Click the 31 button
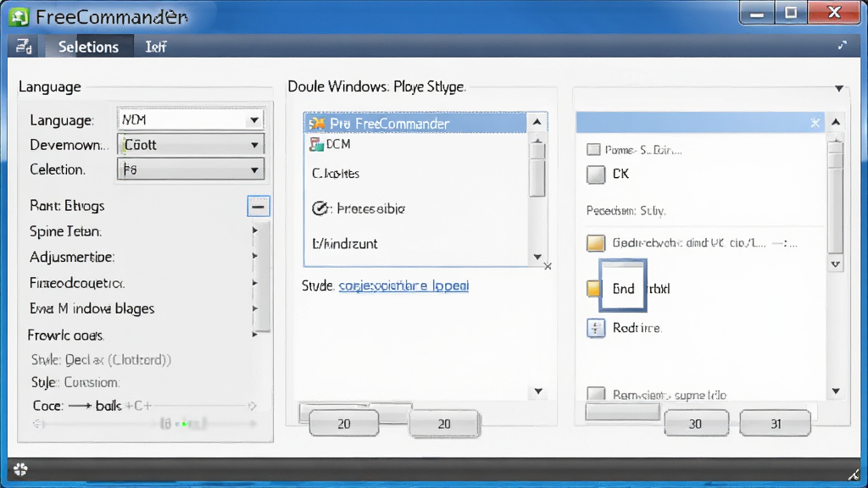 [x=776, y=424]
